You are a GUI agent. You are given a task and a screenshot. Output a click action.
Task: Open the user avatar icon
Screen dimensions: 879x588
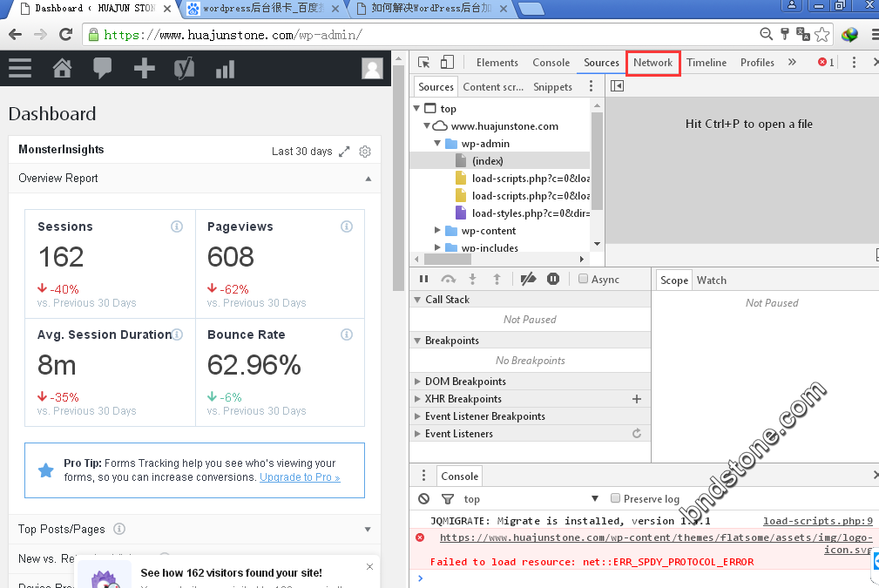pyautogui.click(x=372, y=69)
